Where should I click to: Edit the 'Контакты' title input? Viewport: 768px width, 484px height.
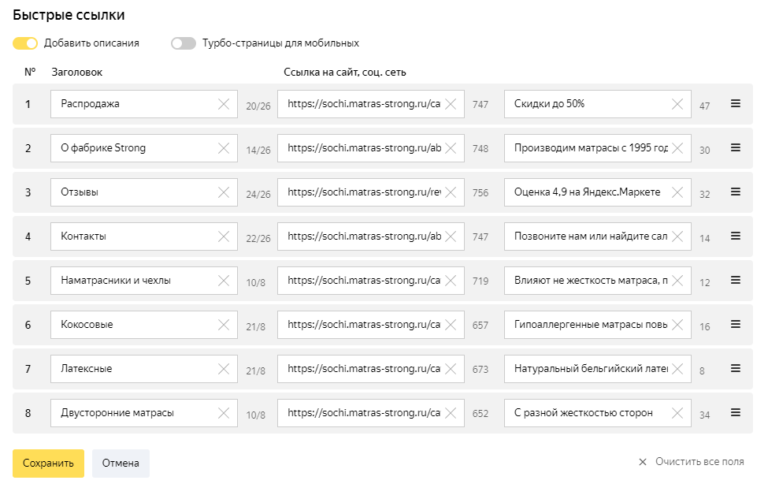click(144, 236)
